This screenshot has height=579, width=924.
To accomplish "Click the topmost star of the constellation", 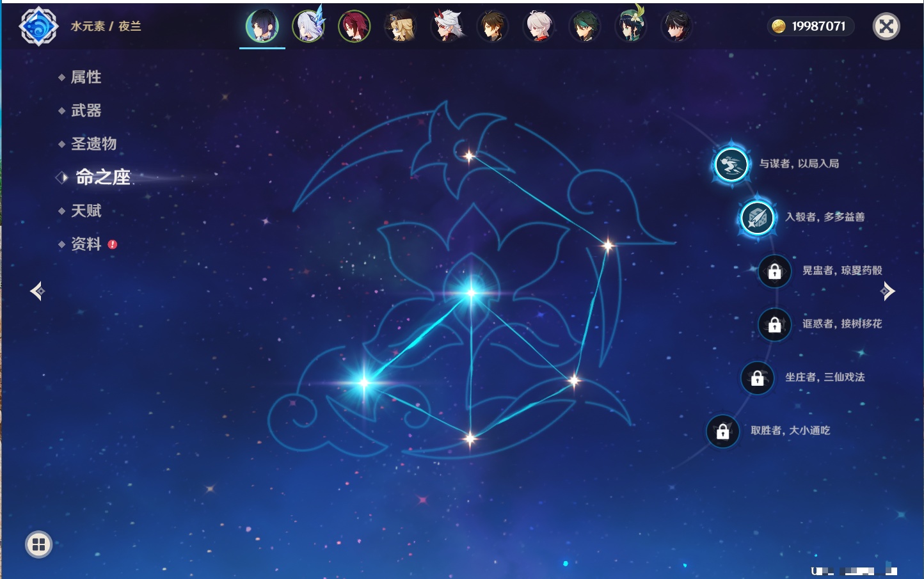I will point(468,155).
